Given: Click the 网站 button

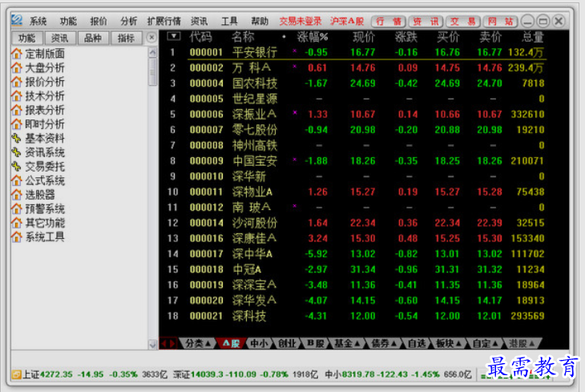Looking at the screenshot, I should [x=500, y=22].
